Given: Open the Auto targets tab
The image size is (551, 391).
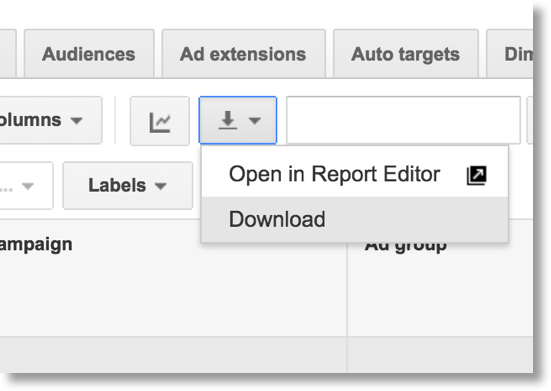Looking at the screenshot, I should 406,54.
